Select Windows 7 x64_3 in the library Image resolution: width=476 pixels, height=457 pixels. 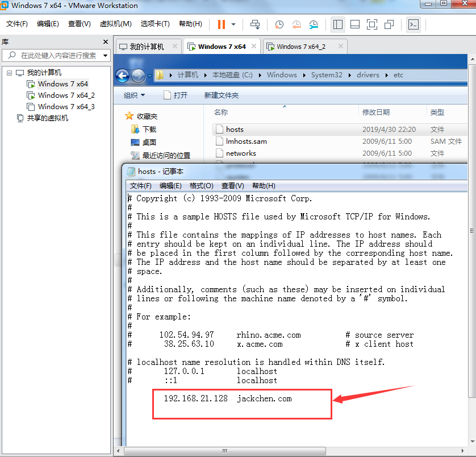click(x=66, y=107)
